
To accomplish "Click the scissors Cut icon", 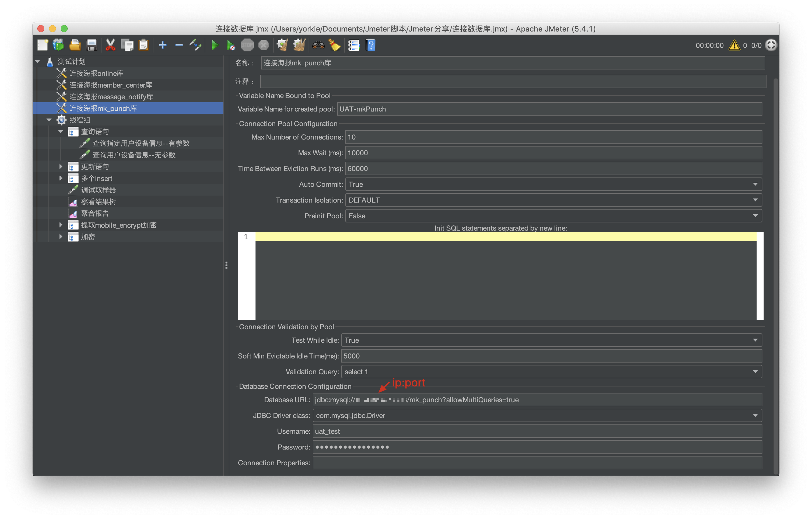I will coord(110,45).
